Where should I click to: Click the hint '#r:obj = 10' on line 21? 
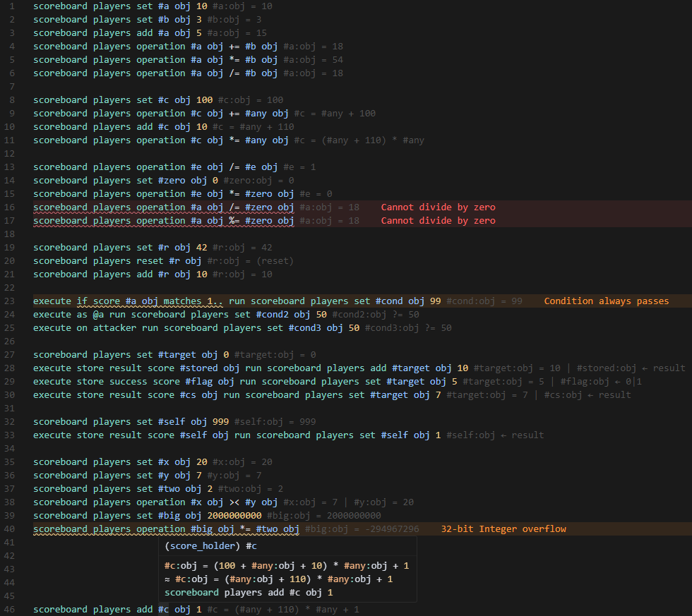pyautogui.click(x=242, y=274)
